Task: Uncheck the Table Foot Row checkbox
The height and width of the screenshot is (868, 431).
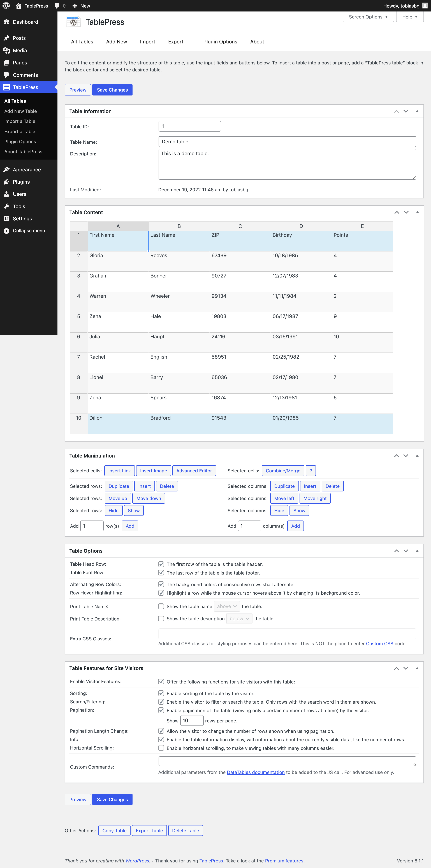Action: pyautogui.click(x=161, y=573)
